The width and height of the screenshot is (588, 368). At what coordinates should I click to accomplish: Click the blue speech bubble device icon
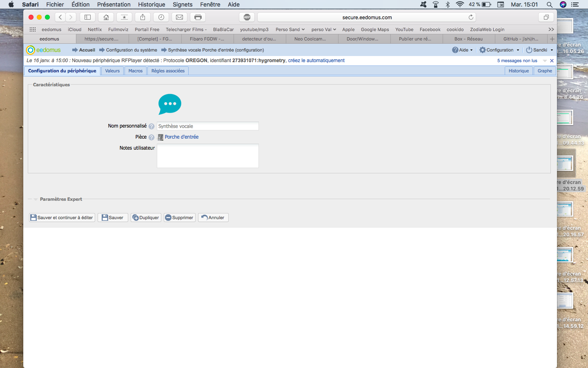tap(169, 104)
